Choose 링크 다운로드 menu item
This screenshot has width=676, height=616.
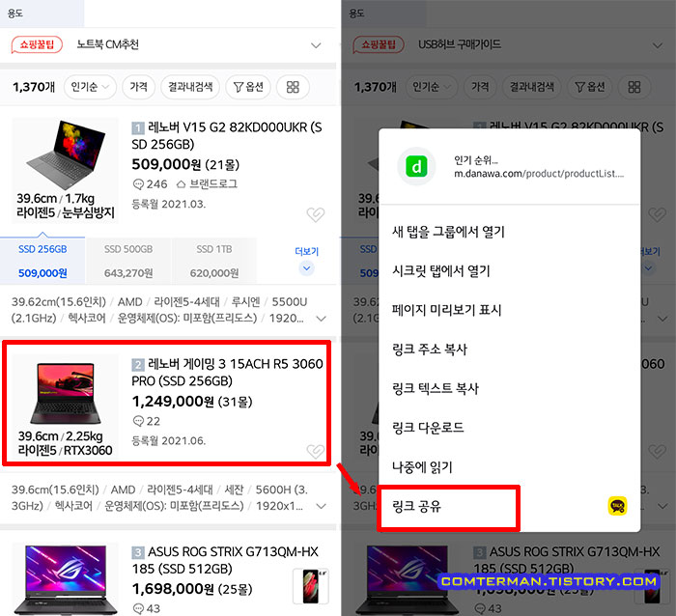point(428,428)
